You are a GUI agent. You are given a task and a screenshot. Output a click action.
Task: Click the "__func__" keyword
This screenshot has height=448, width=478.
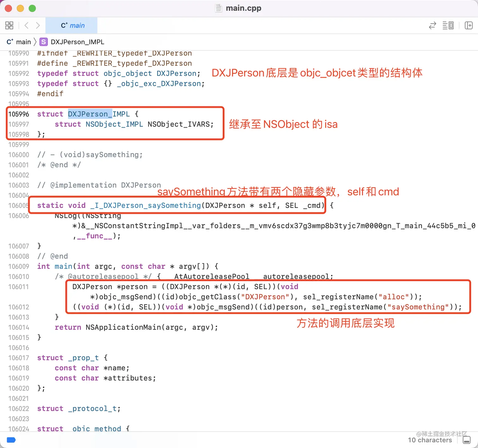95,236
